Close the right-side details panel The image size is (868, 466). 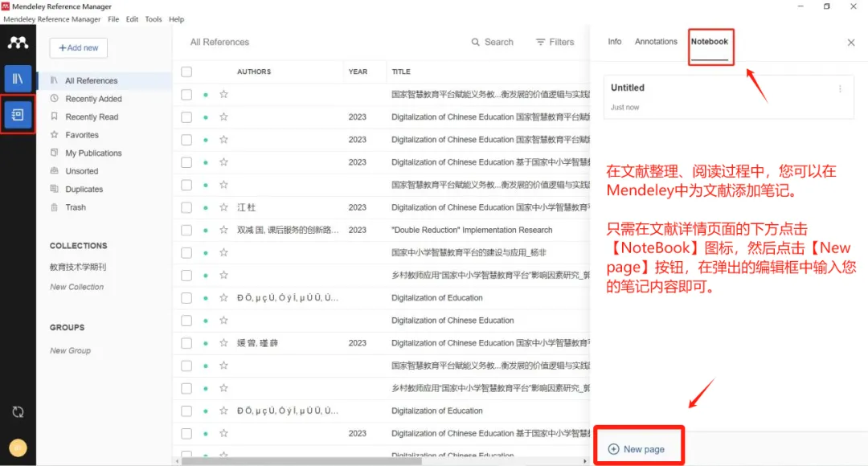click(851, 43)
